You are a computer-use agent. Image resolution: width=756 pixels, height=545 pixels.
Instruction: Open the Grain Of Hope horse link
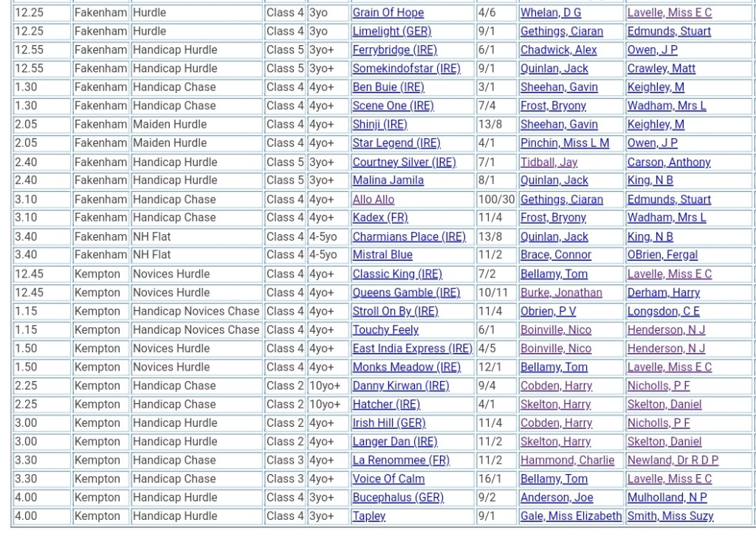click(388, 13)
